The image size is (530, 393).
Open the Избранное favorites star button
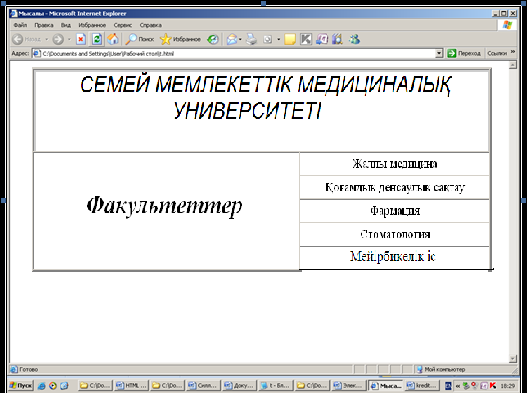click(180, 39)
